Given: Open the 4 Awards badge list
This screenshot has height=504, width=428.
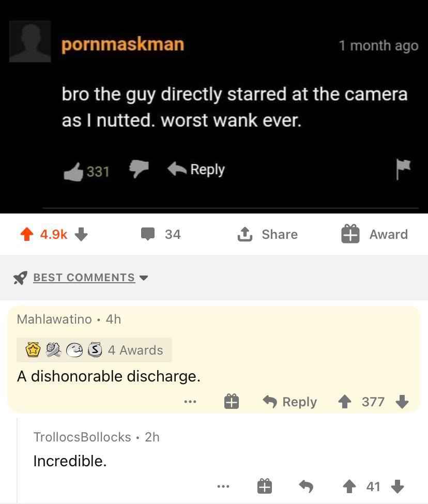Looking at the screenshot, I should (x=94, y=350).
